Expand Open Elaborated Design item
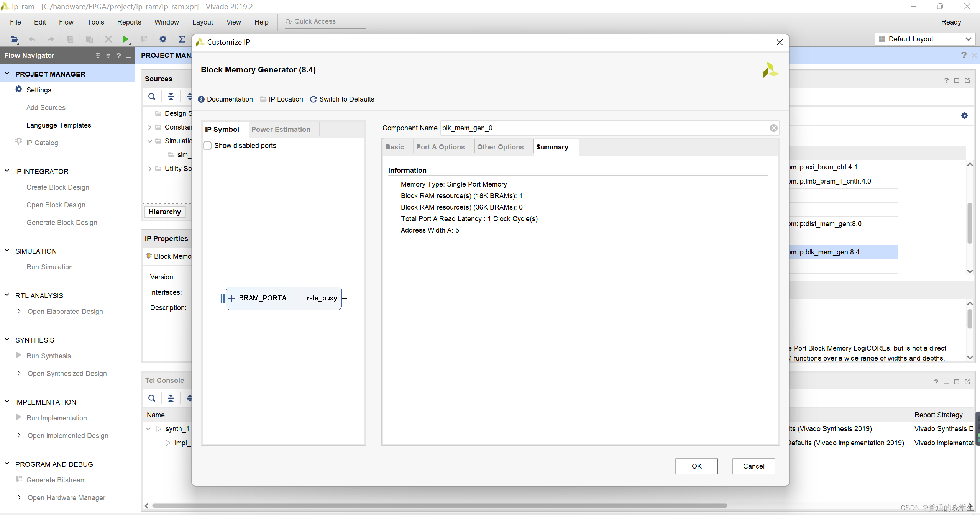The width and height of the screenshot is (980, 515). tap(19, 312)
